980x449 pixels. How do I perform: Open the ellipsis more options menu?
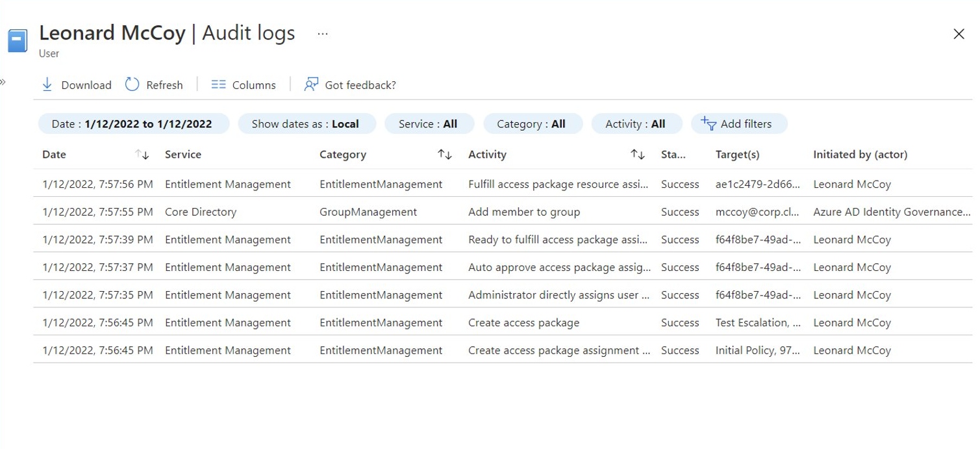[x=323, y=34]
